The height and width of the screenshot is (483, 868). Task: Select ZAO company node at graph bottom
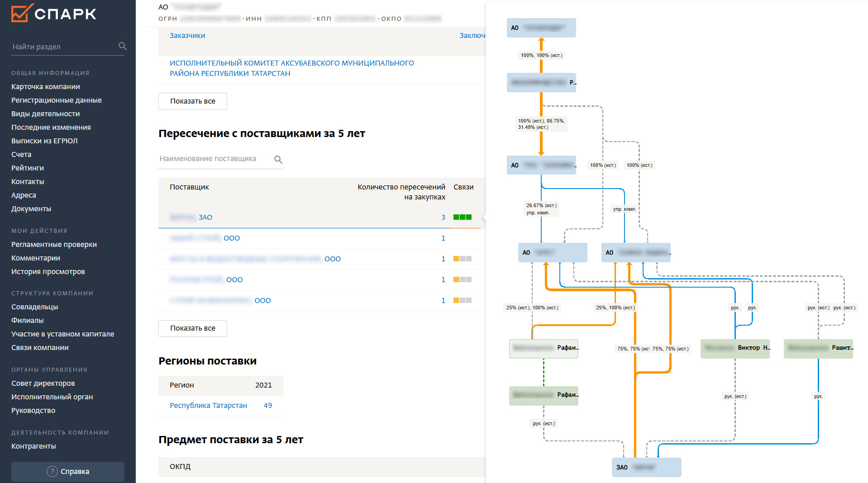[x=646, y=467]
